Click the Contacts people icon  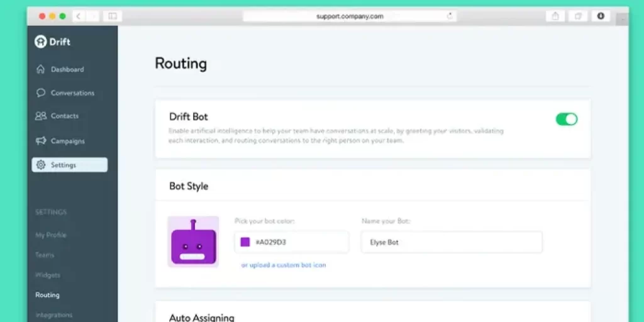(x=41, y=116)
